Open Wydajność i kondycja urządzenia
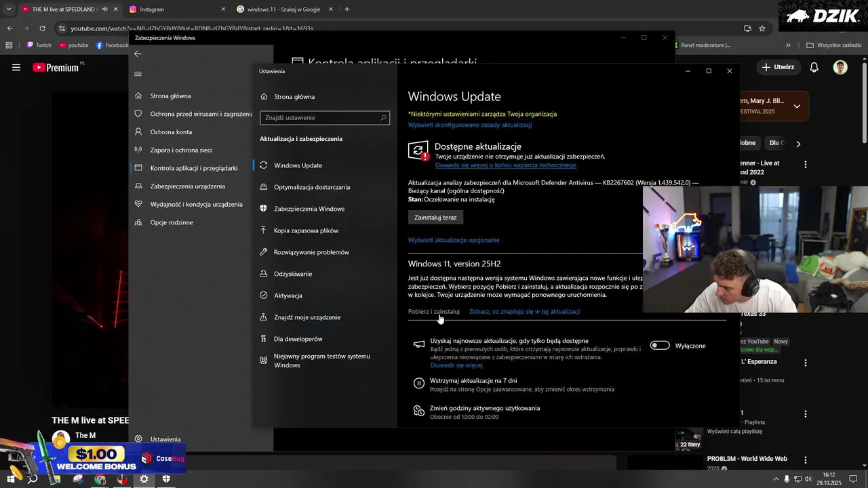Screen dimensions: 868x488 196,205
